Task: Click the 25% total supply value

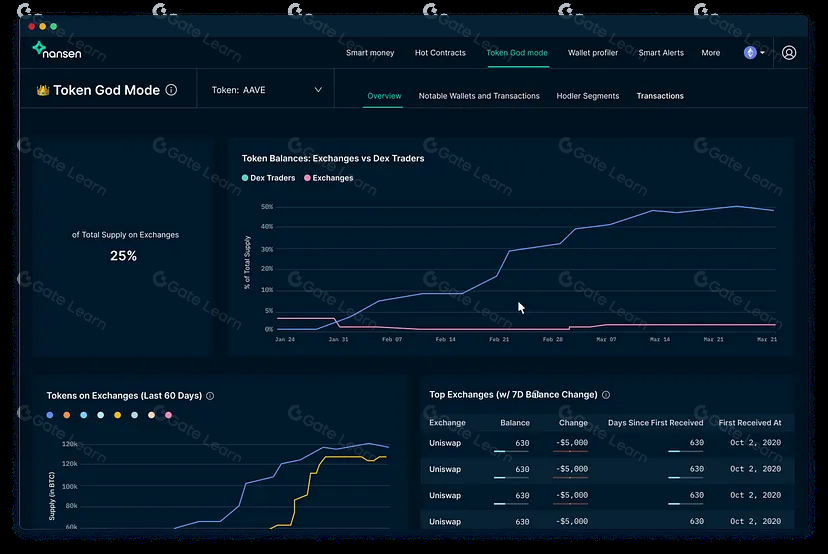Action: tap(124, 256)
